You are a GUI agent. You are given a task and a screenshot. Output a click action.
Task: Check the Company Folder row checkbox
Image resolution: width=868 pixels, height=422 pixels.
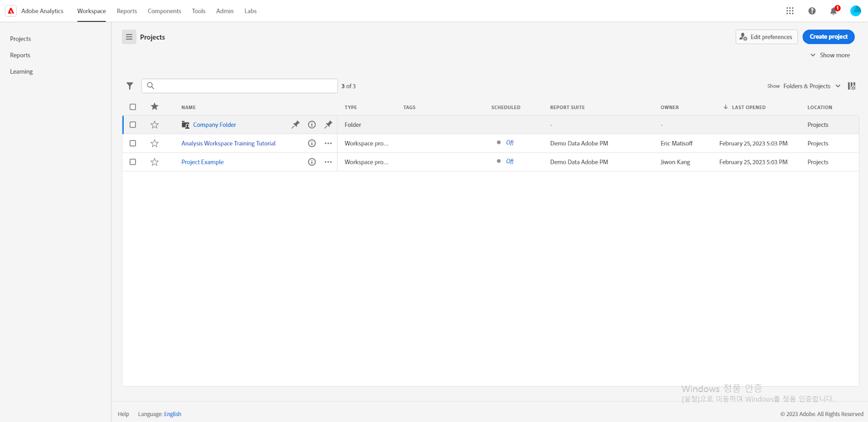[x=133, y=125]
